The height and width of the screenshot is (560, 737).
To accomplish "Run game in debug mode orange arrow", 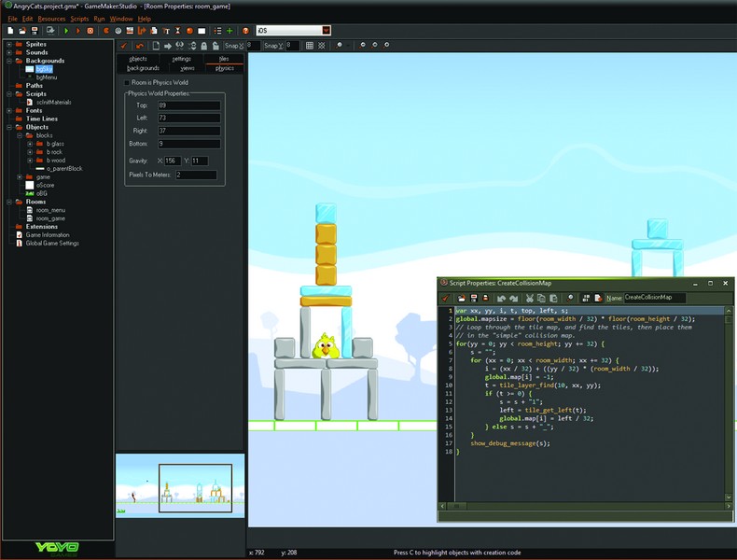I will coord(78,31).
